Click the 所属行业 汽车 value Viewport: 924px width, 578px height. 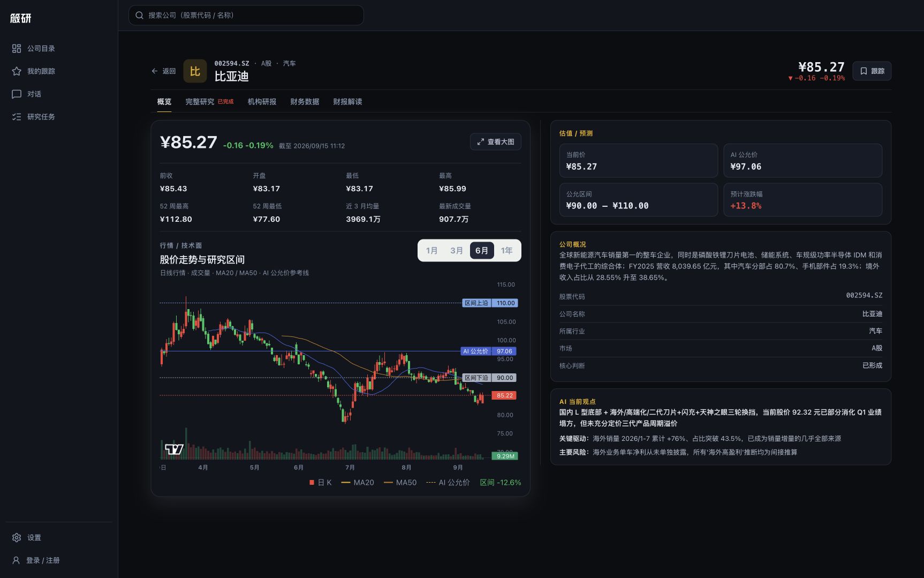[876, 331]
